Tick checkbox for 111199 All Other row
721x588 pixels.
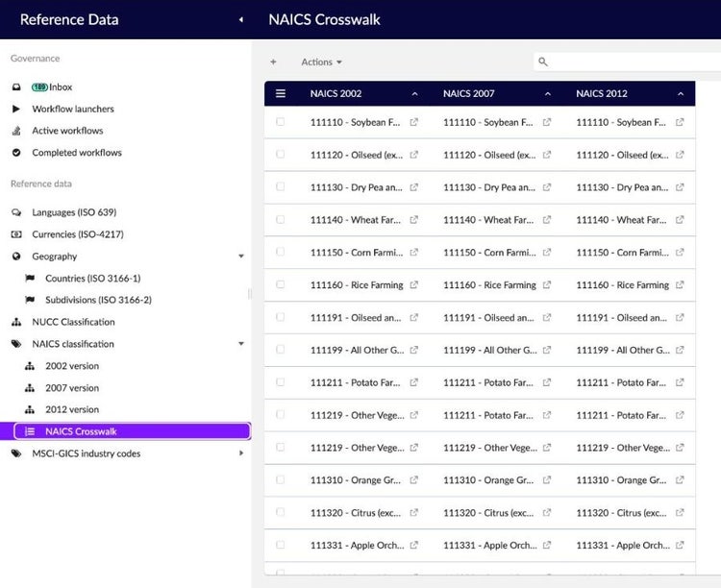(x=280, y=350)
